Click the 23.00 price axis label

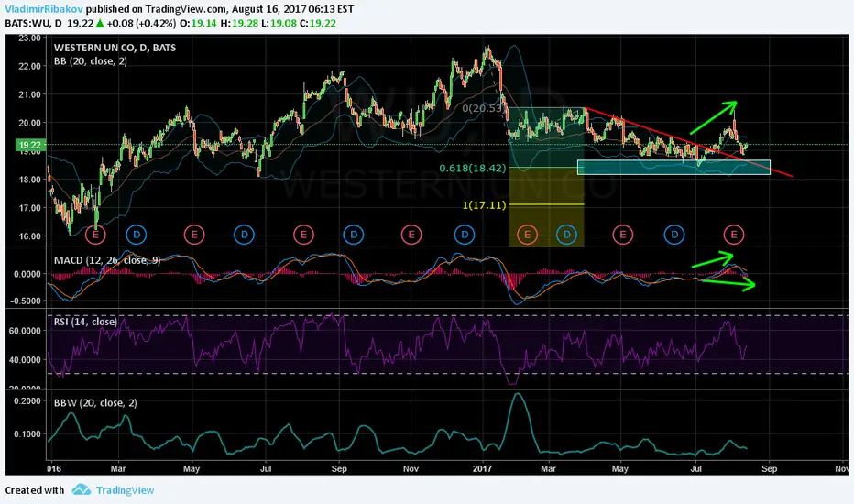[29, 38]
